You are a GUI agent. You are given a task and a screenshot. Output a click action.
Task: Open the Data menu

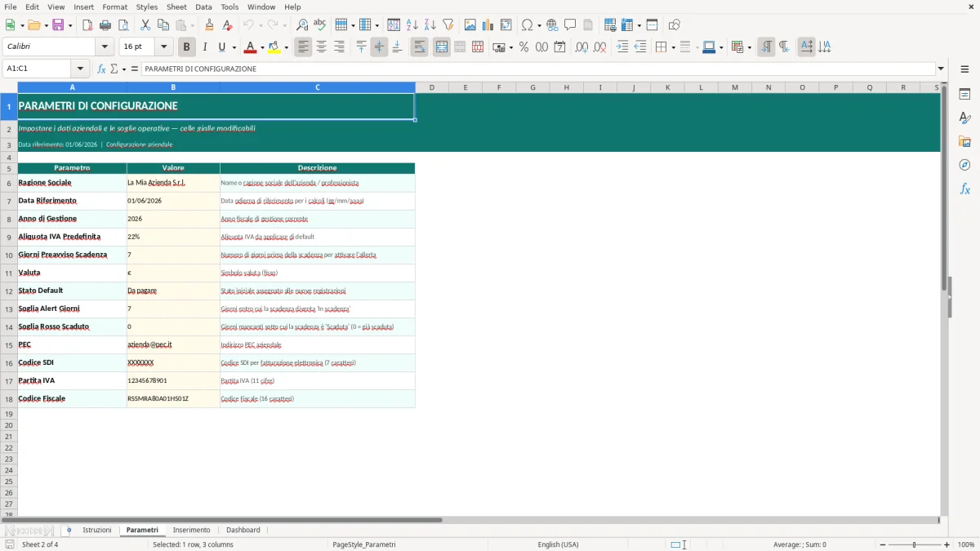coord(203,7)
